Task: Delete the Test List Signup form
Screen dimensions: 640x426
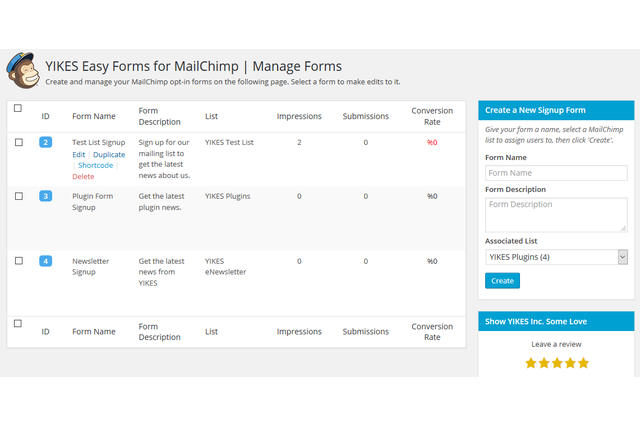Action: 83,176
